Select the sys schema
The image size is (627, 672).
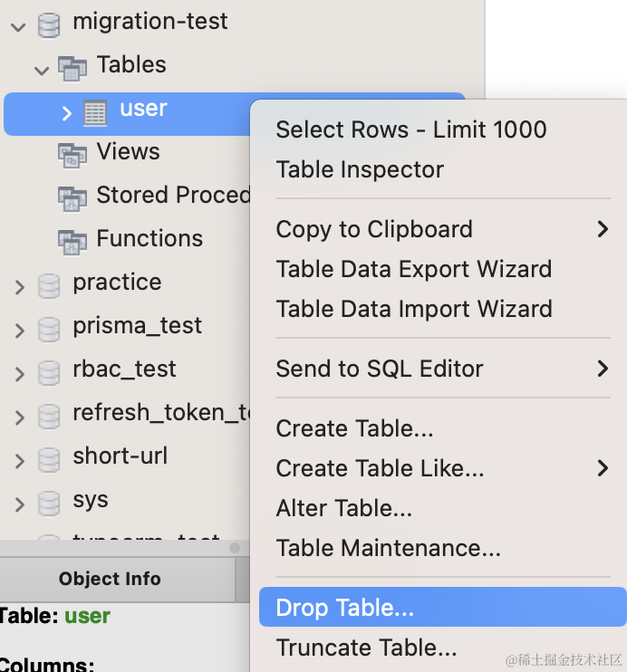tap(91, 499)
